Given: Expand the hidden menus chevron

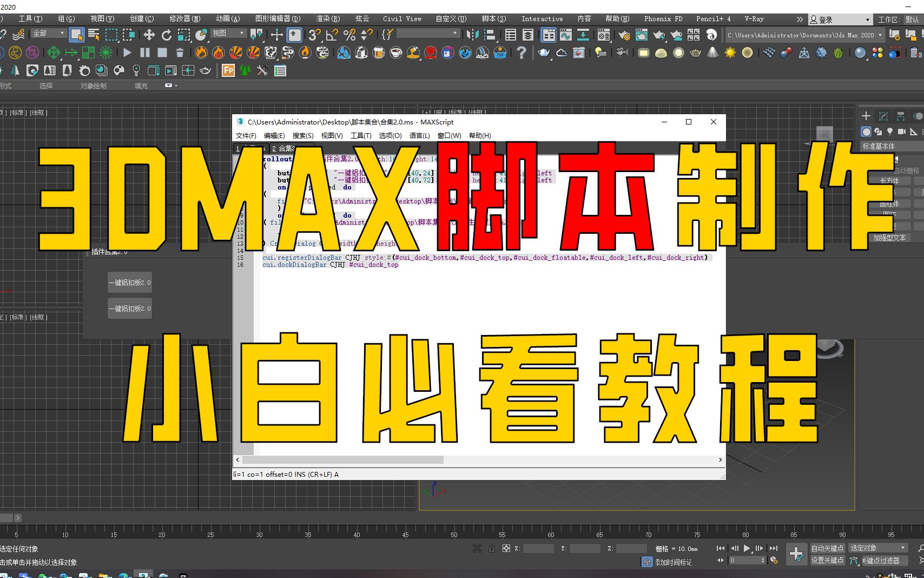Looking at the screenshot, I should coord(800,19).
